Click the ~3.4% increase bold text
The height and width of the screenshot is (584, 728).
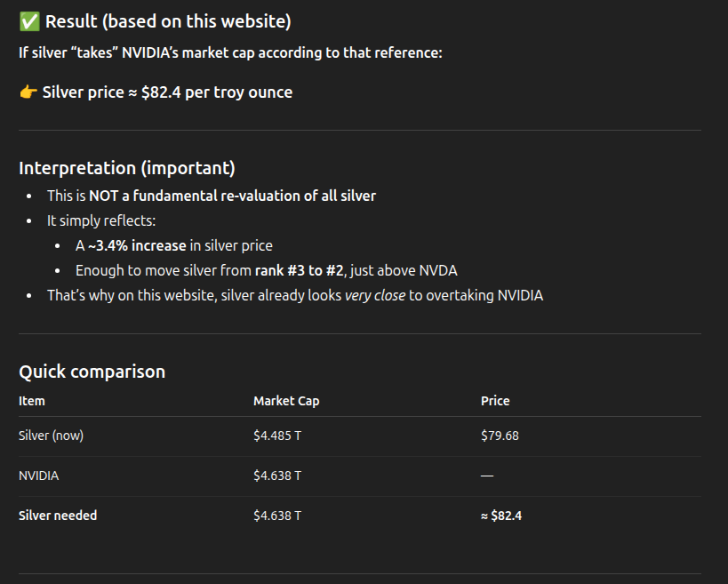pos(137,245)
